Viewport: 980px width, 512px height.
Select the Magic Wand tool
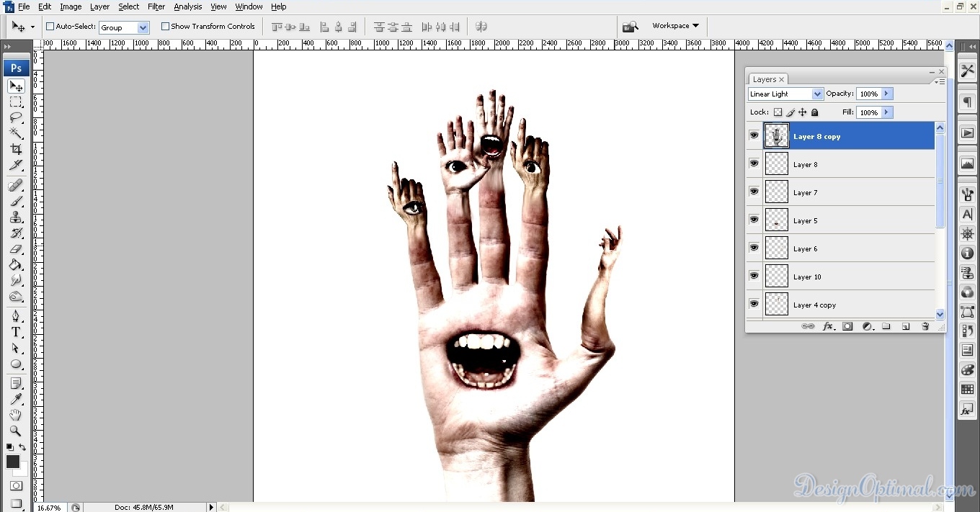point(16,134)
